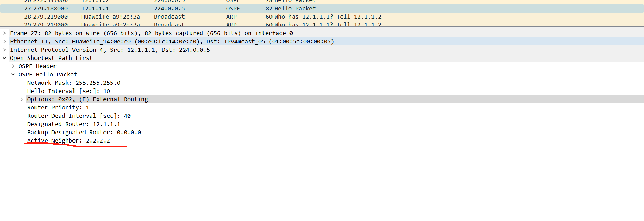Screen dimensions: 644x221
Task: Click the OSPF protocol cell in packet 27
Action: click(x=233, y=8)
